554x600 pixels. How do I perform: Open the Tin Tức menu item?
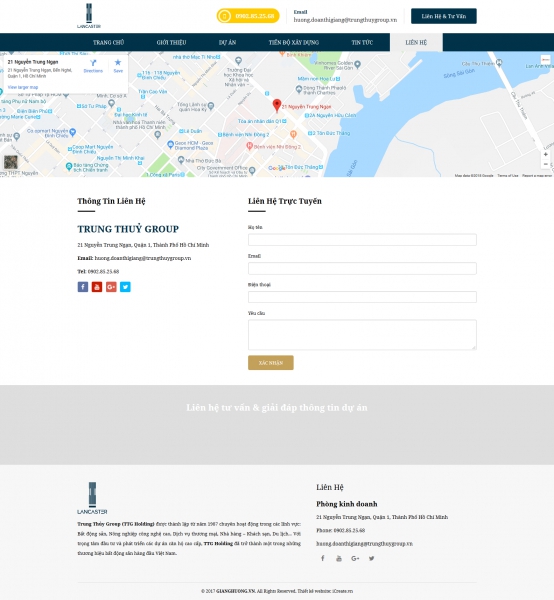click(362, 42)
